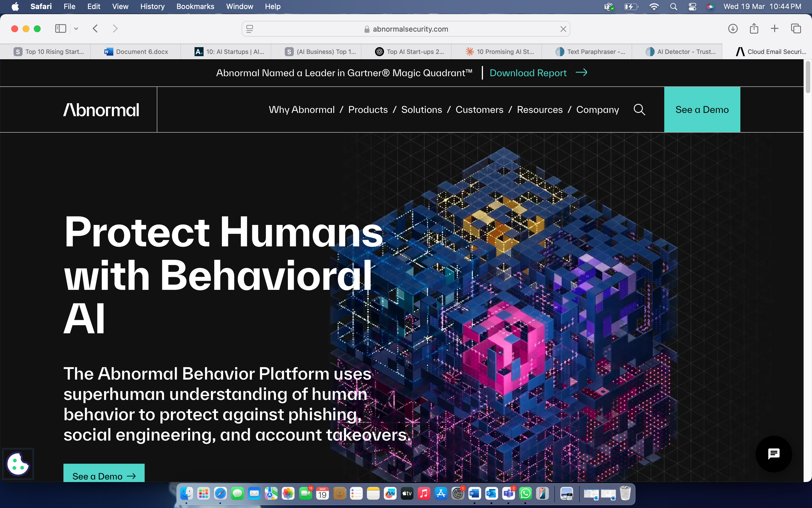Open the Apple menu
The height and width of the screenshot is (508, 812).
point(15,6)
